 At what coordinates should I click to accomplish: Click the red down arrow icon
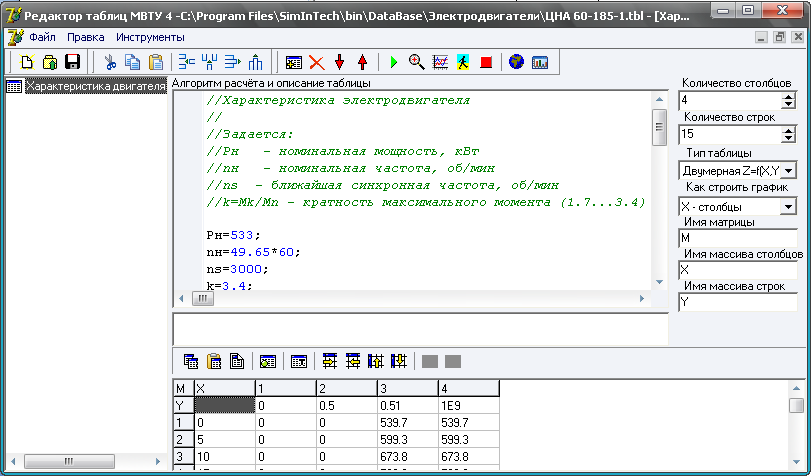[340, 62]
